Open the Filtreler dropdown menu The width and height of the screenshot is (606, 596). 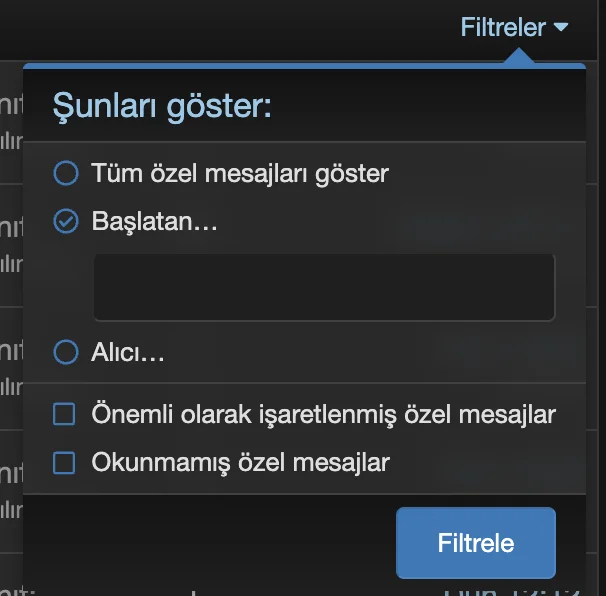click(x=503, y=27)
